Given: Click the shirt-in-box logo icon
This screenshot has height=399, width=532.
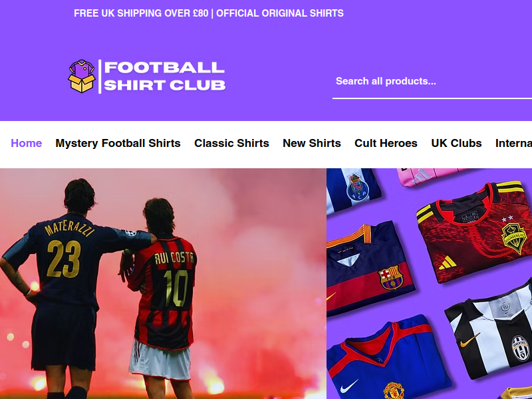Looking at the screenshot, I should [x=82, y=76].
